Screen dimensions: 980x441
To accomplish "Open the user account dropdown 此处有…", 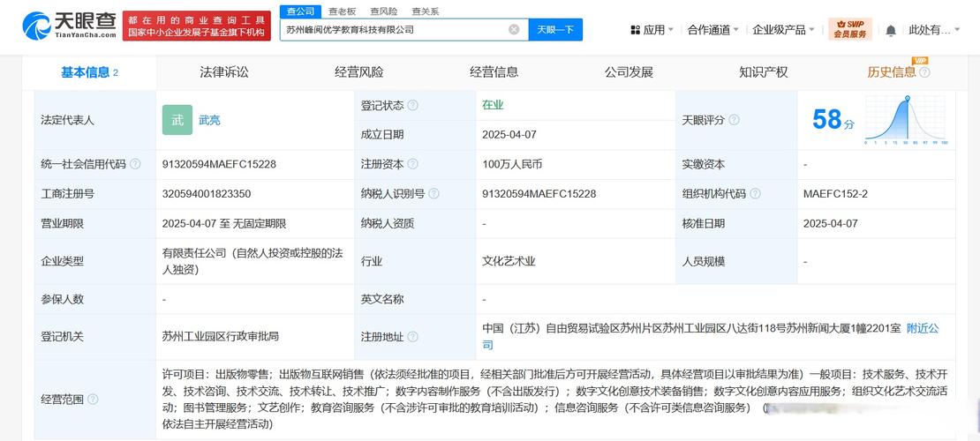I will [x=934, y=30].
